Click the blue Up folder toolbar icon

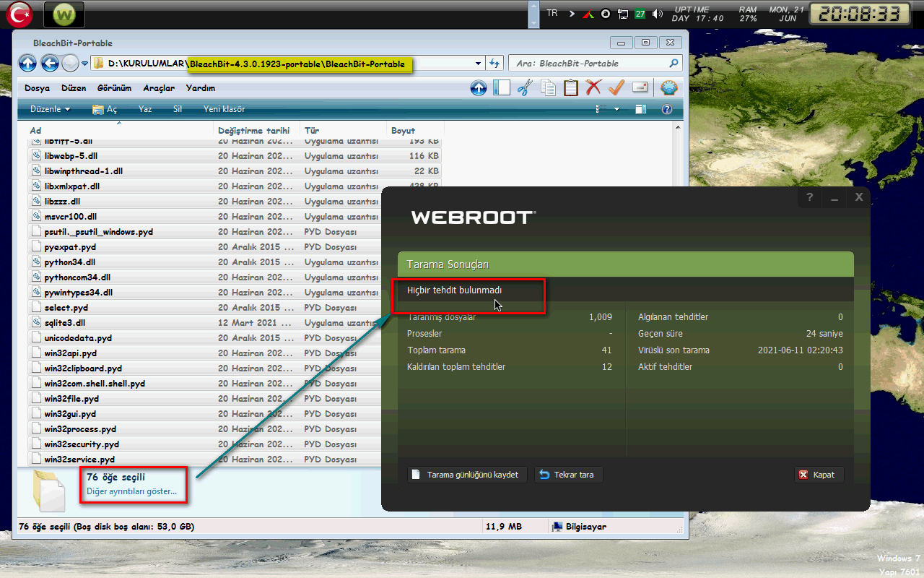(x=478, y=88)
